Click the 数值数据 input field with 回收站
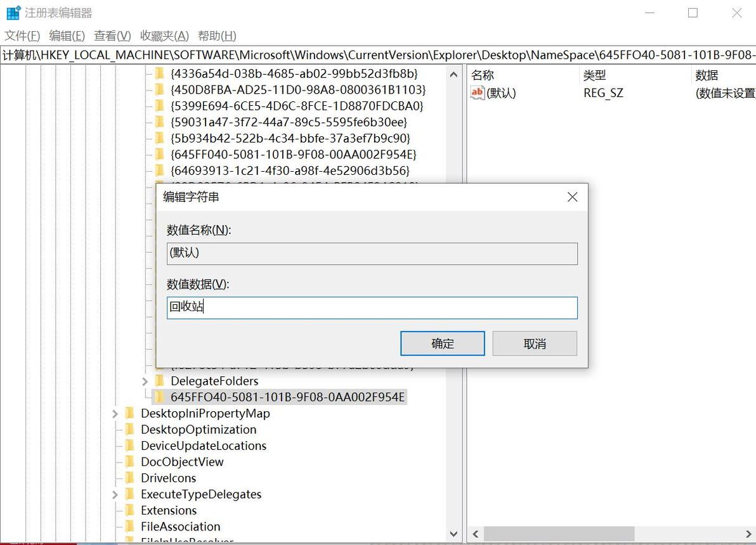The height and width of the screenshot is (545, 756). [x=372, y=307]
